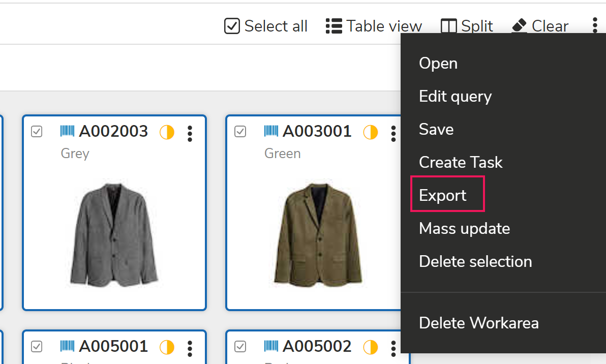This screenshot has height=364, width=606.
Task: Click the Green color label
Action: coord(283,154)
